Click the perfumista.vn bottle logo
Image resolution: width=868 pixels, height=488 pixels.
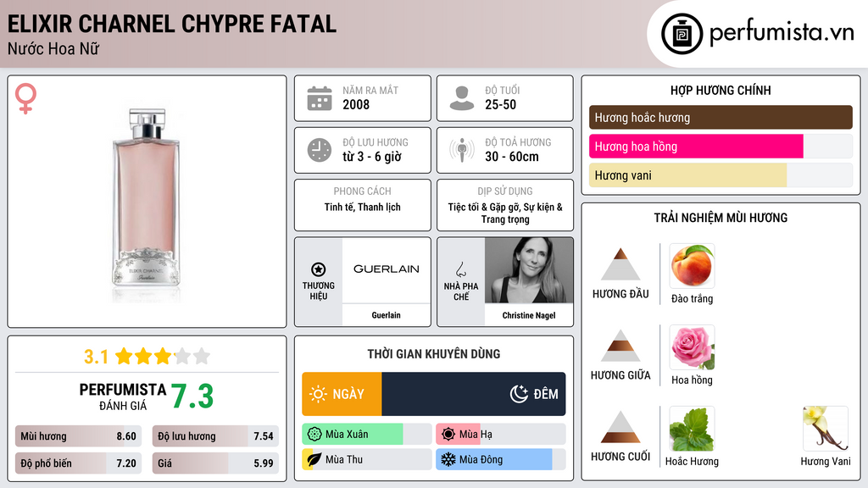coord(681,34)
